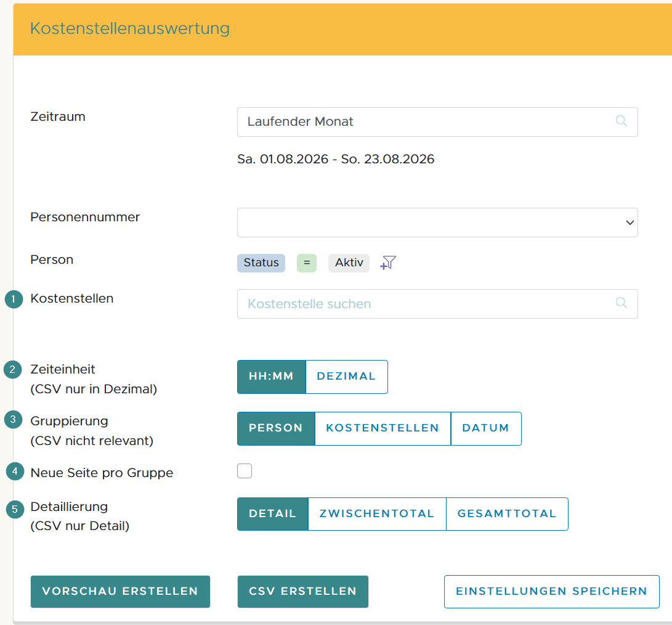Group the report by Datum
672x625 pixels.
pyautogui.click(x=486, y=428)
